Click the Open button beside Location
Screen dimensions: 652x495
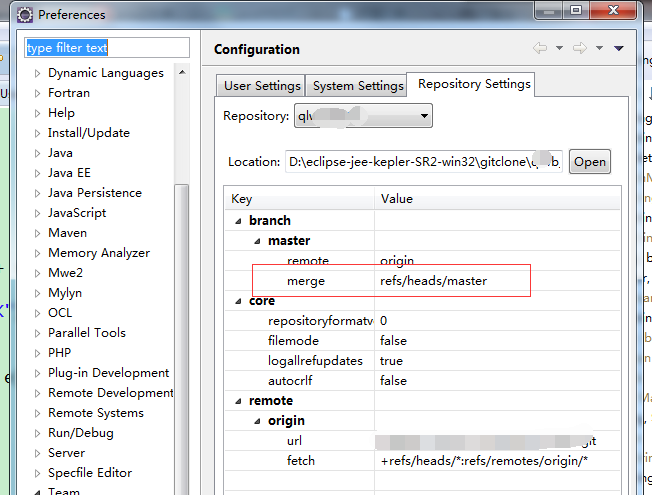pos(589,162)
